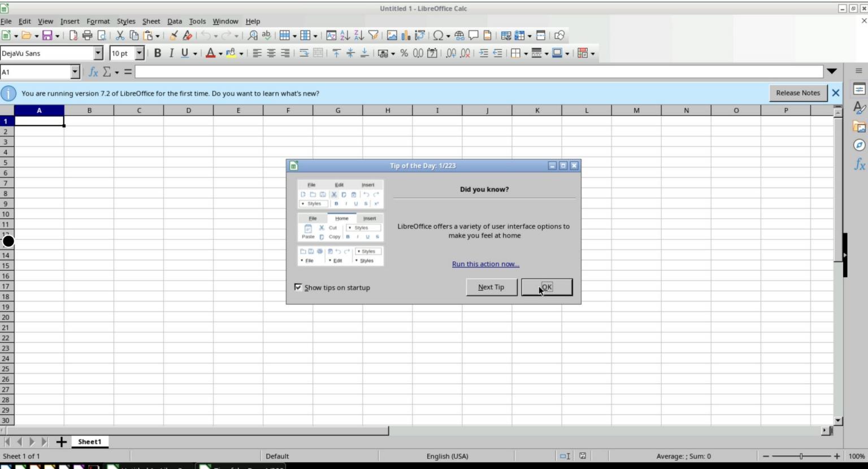Dismiss the what's new info bar

836,93
